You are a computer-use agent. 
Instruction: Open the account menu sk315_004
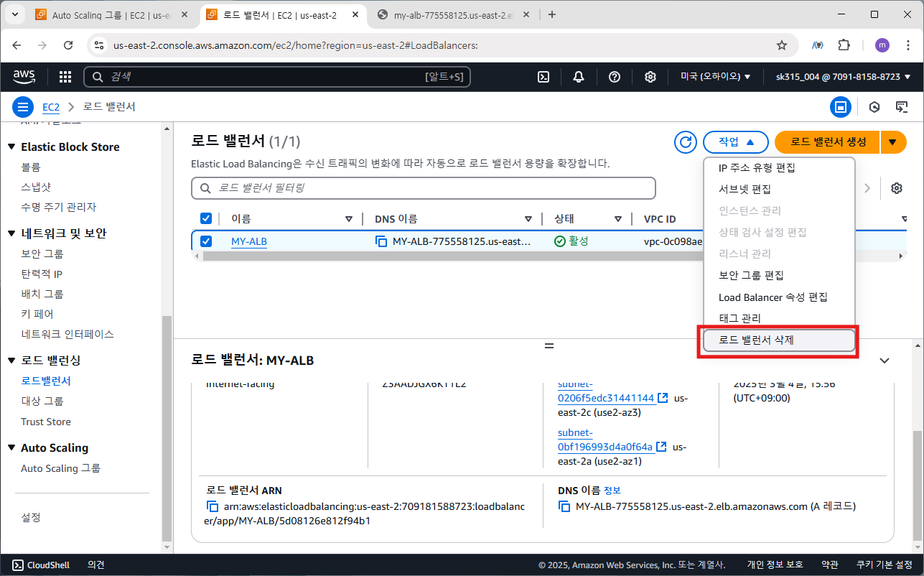coord(843,77)
